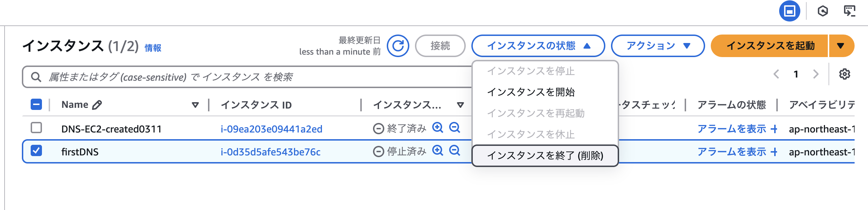Select the DNS-EC2-created0311 instance checkbox

36,128
